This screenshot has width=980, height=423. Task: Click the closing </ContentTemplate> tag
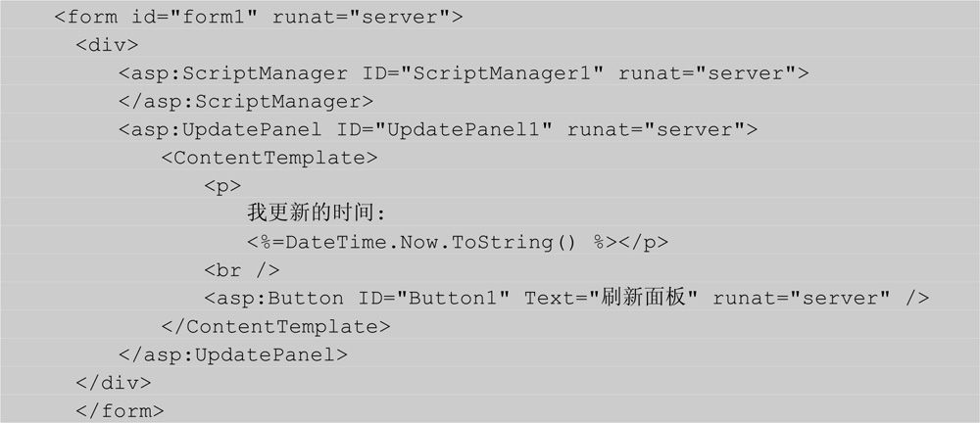click(275, 327)
